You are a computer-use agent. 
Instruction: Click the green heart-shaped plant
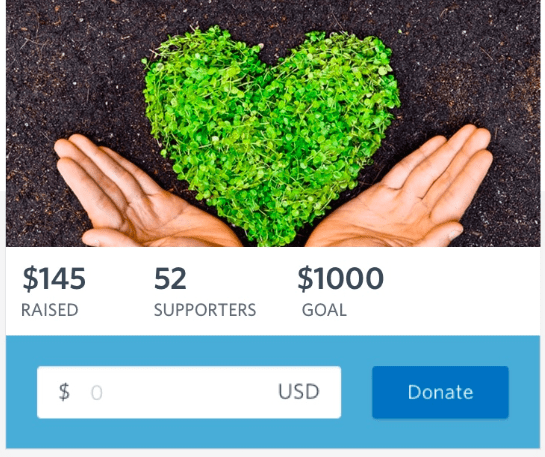tap(271, 132)
